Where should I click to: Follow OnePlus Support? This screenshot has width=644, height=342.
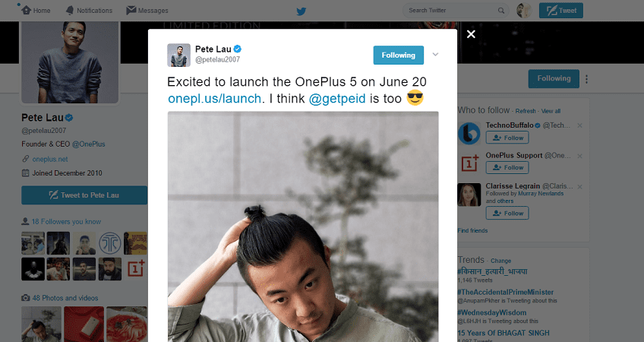click(x=507, y=167)
